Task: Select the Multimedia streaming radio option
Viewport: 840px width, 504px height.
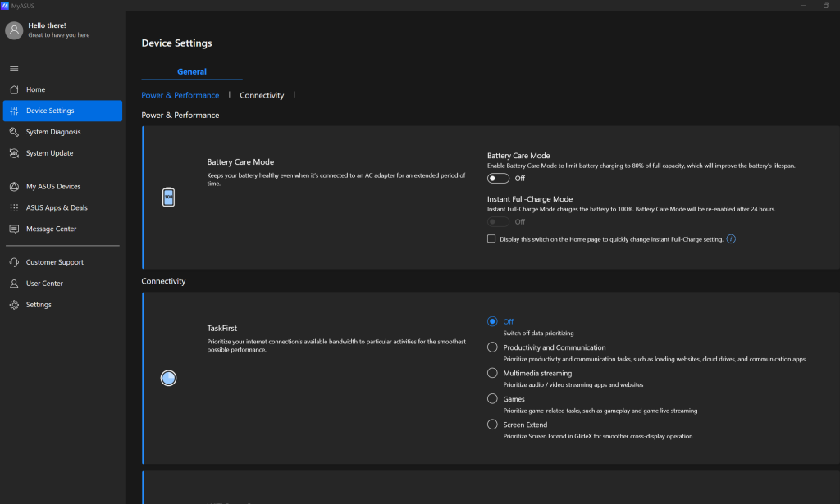Action: (492, 373)
